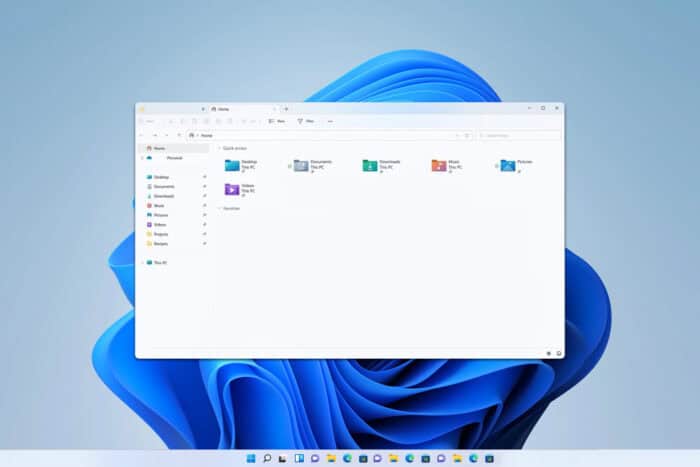The width and height of the screenshot is (700, 467).
Task: Click the Paste toolbar icon
Action: pos(194,121)
